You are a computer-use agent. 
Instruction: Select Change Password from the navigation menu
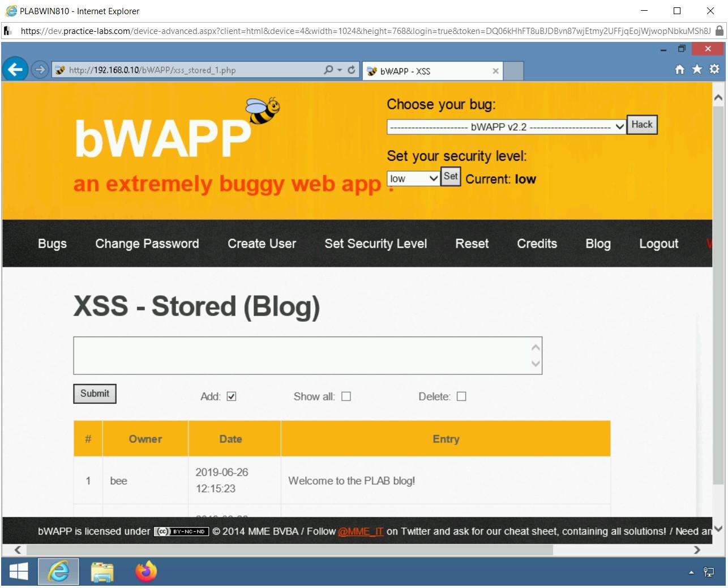click(x=147, y=244)
